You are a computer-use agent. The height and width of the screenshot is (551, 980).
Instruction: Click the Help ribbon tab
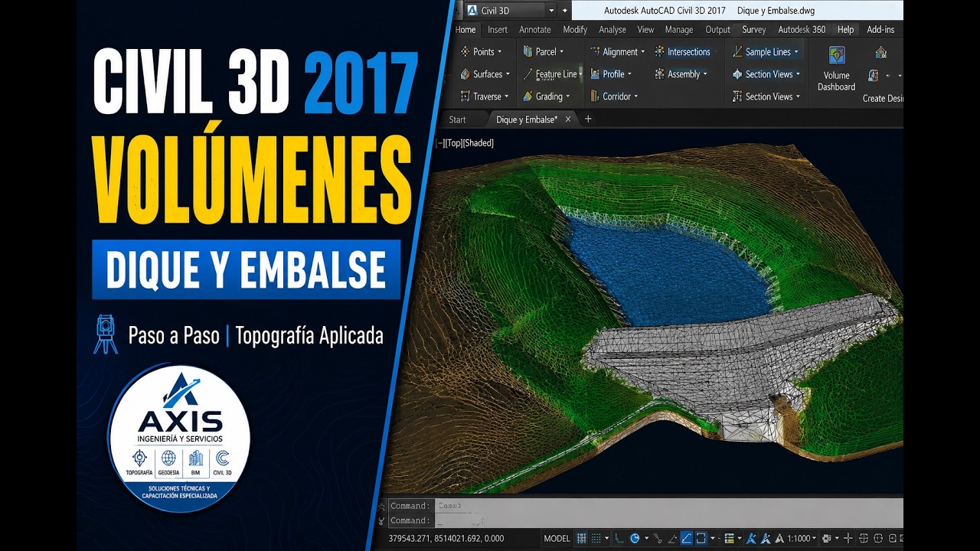(x=846, y=30)
